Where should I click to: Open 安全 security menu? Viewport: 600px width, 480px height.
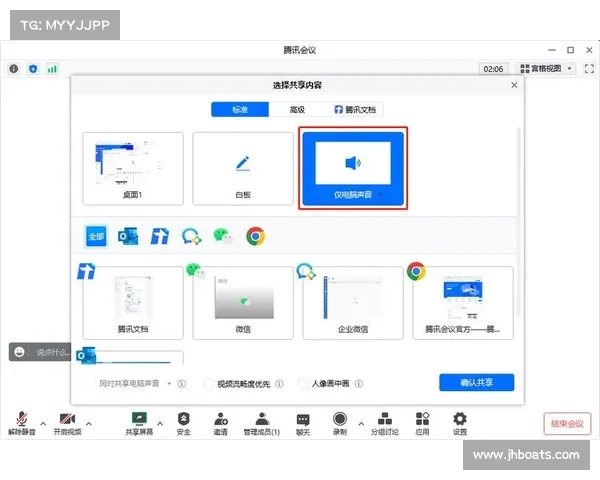[184, 423]
